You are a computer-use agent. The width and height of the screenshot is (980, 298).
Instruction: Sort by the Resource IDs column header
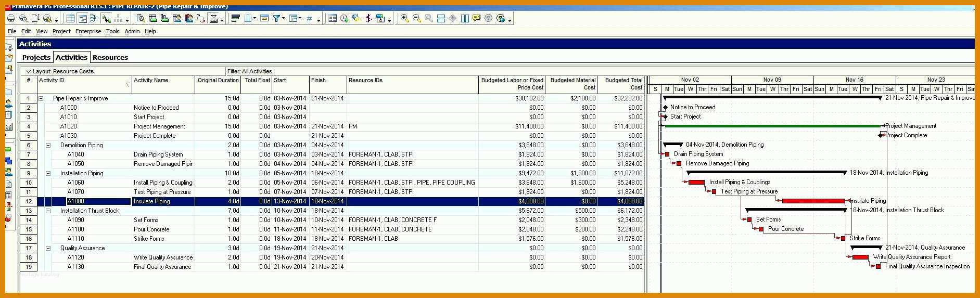click(412, 84)
